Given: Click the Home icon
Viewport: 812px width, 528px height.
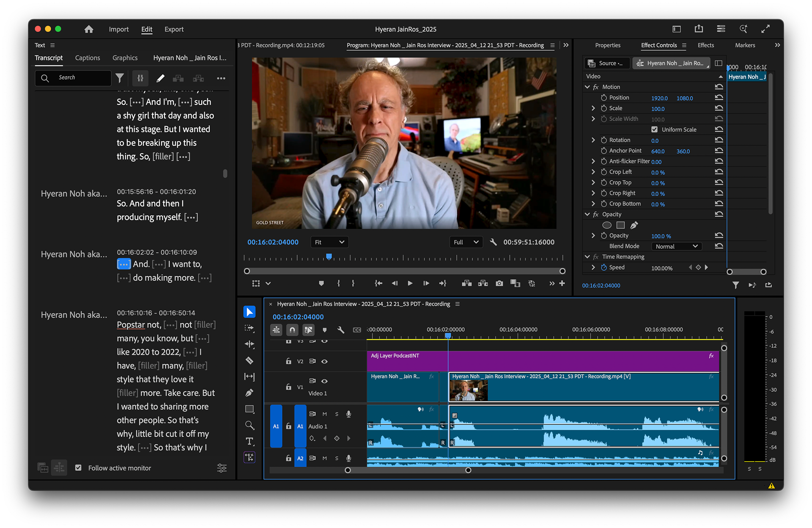Looking at the screenshot, I should (89, 29).
